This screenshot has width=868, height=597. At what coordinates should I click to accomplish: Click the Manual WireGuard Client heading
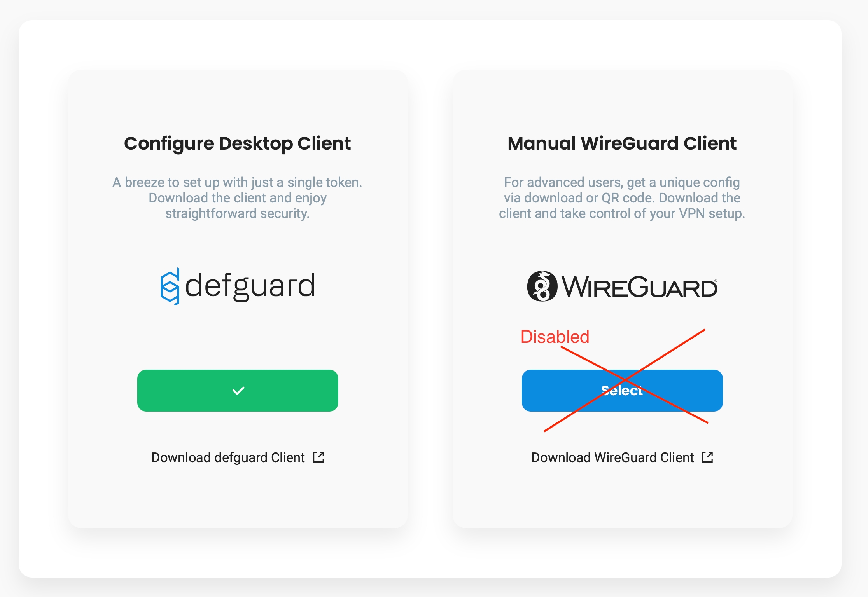point(622,143)
